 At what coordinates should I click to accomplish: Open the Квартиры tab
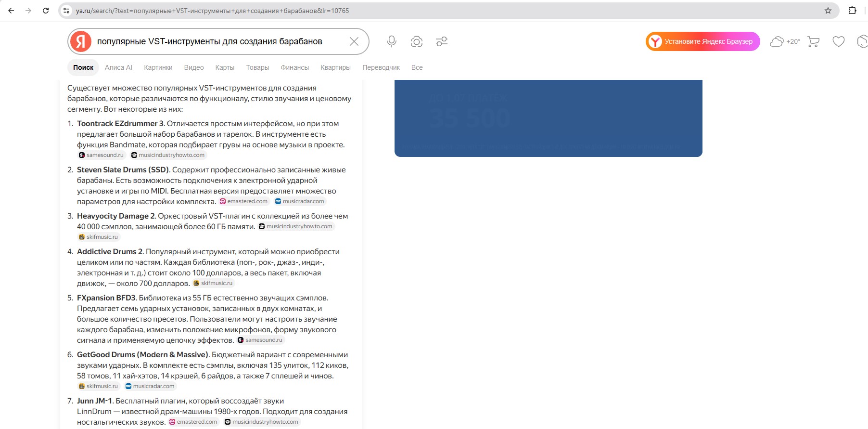click(335, 67)
